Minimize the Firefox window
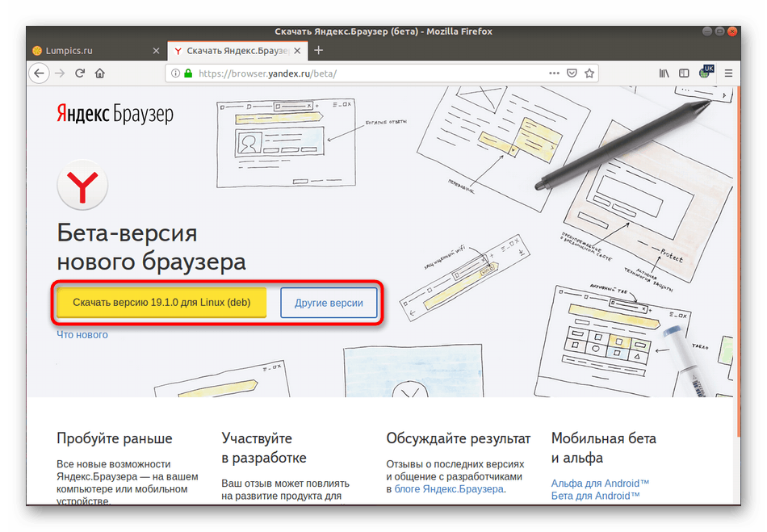The image size is (767, 532). 706,31
